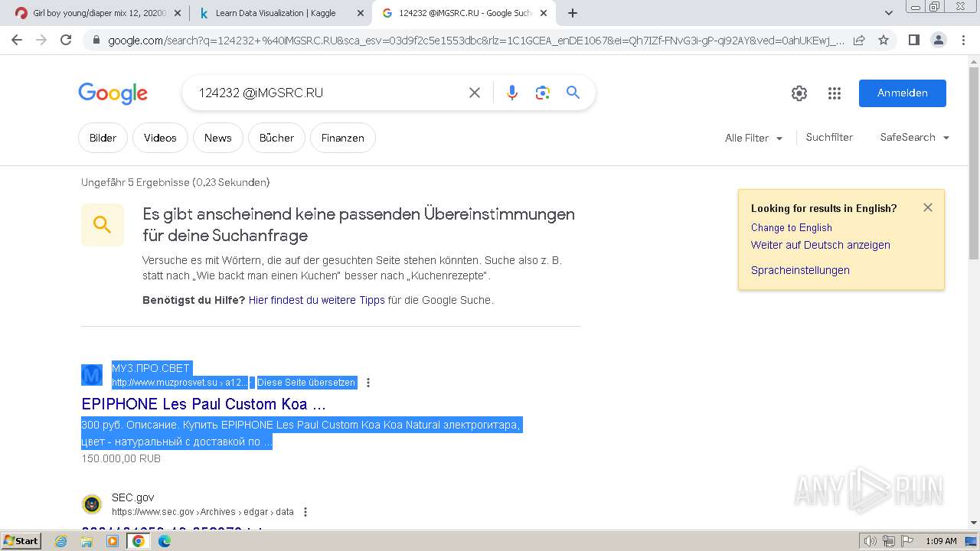Open Spracheinstellungen link
This screenshot has height=551, width=980.
click(x=800, y=270)
